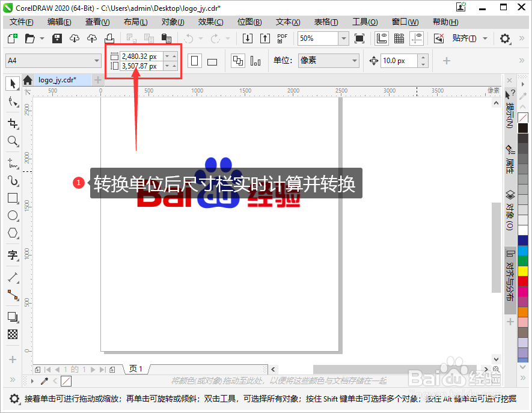
Task: Click the Home welcome screen icon
Action: pyautogui.click(x=28, y=80)
